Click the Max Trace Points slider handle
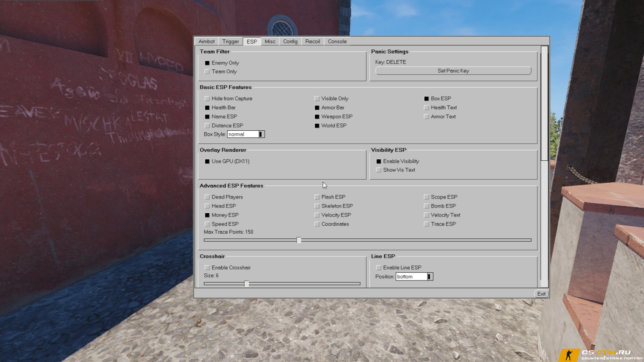Viewport: 644px width, 362px height. (299, 240)
